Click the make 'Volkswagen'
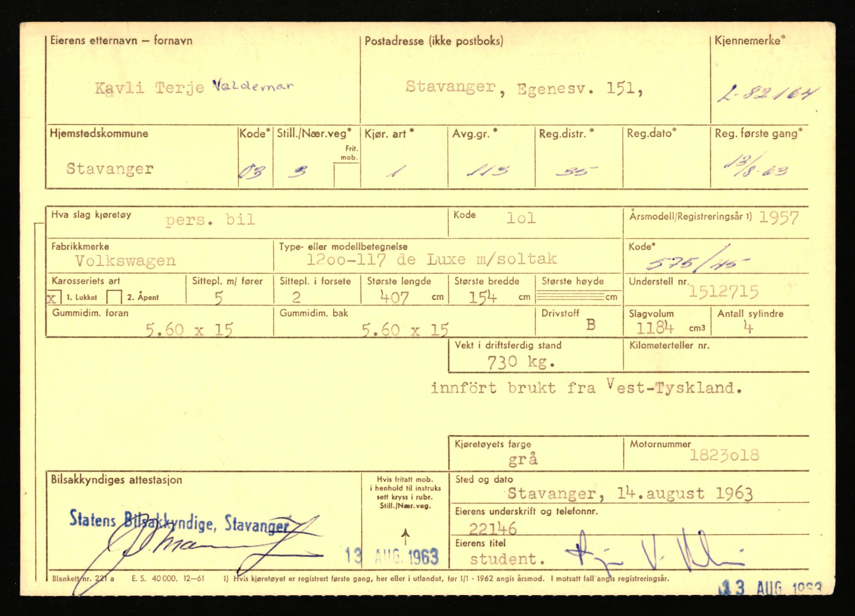 pos(125,260)
